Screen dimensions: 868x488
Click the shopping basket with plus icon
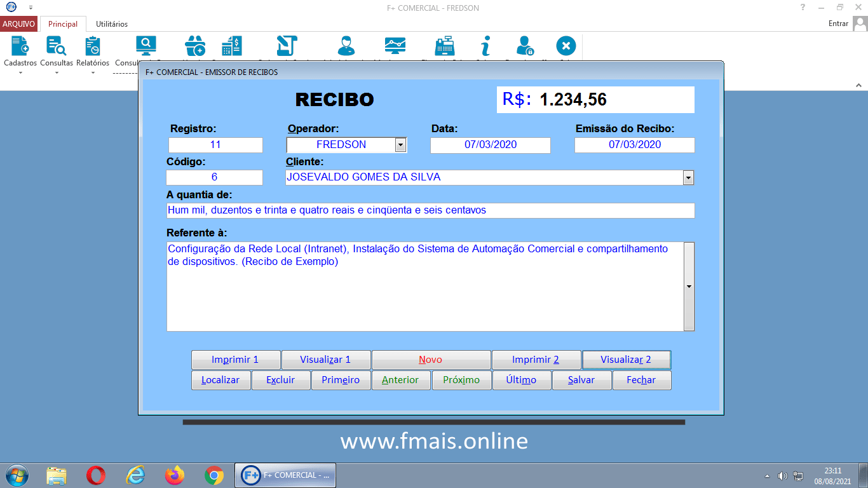click(x=195, y=46)
